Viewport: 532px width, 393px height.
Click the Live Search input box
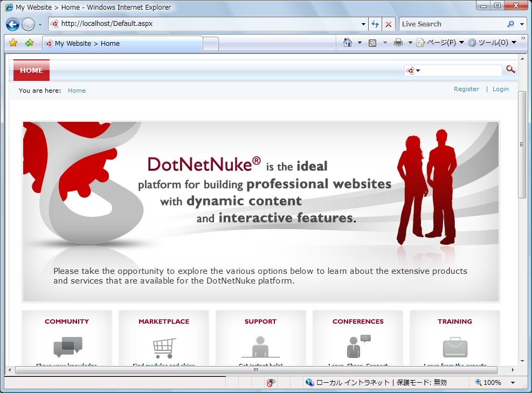[x=452, y=24]
